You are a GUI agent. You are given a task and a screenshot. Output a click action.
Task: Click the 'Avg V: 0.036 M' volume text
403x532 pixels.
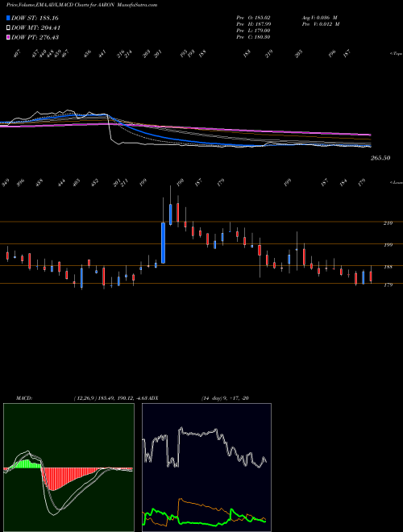[319, 17]
